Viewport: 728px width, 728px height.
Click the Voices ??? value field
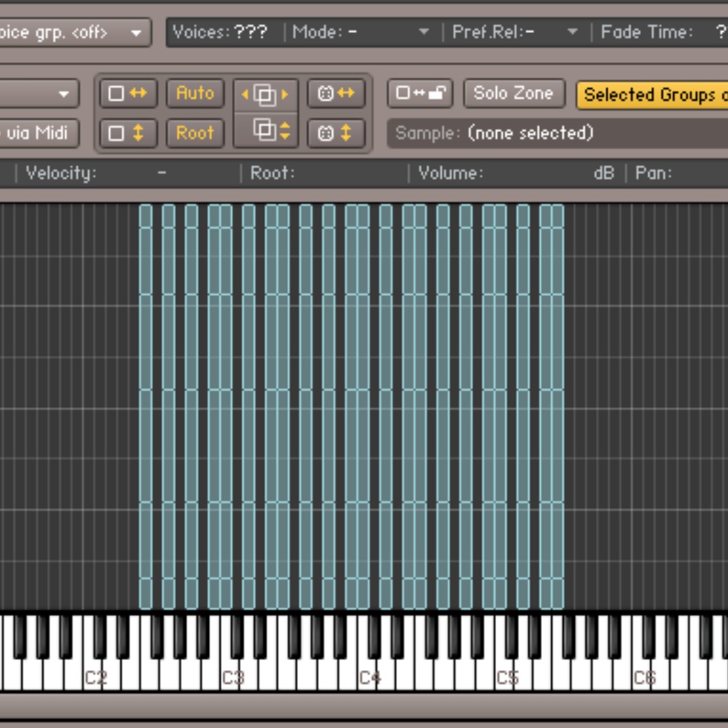tap(251, 32)
